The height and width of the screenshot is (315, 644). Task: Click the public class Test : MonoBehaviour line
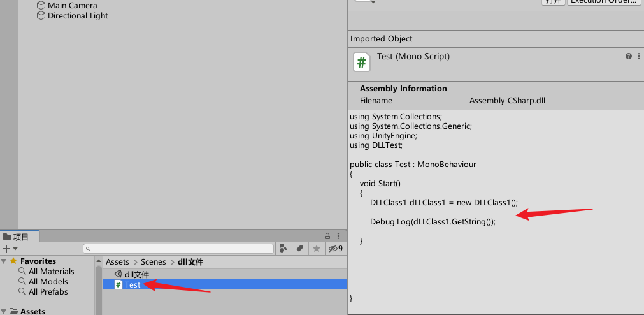(413, 165)
